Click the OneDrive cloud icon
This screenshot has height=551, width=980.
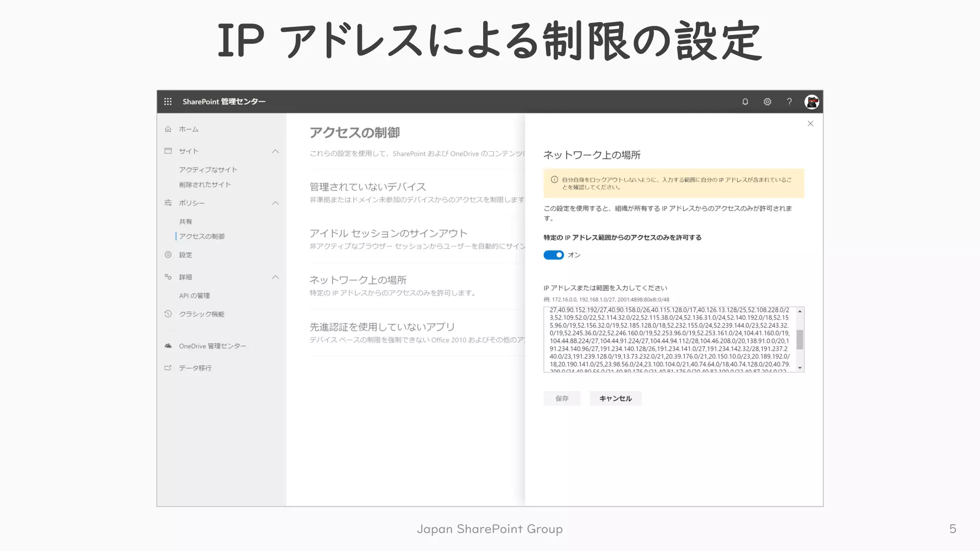(168, 346)
